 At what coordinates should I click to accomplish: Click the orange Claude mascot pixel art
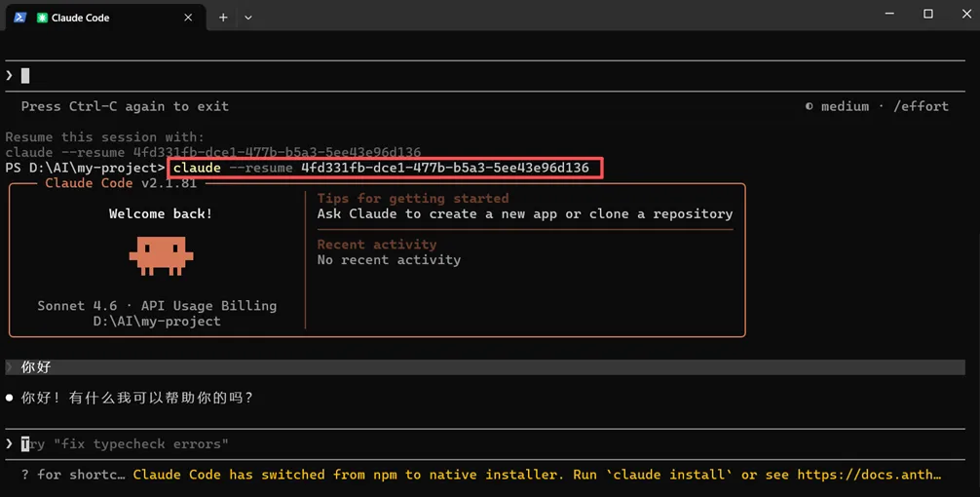pos(162,255)
